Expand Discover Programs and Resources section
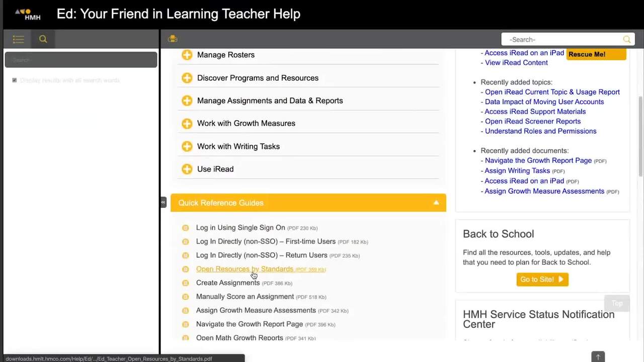This screenshot has width=644, height=362. coord(258,78)
